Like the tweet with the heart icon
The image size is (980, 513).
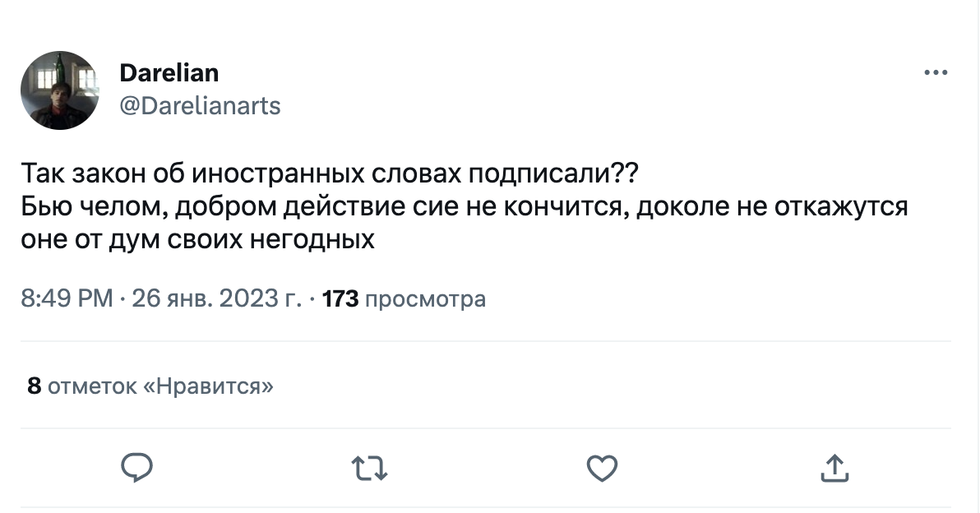click(x=602, y=468)
